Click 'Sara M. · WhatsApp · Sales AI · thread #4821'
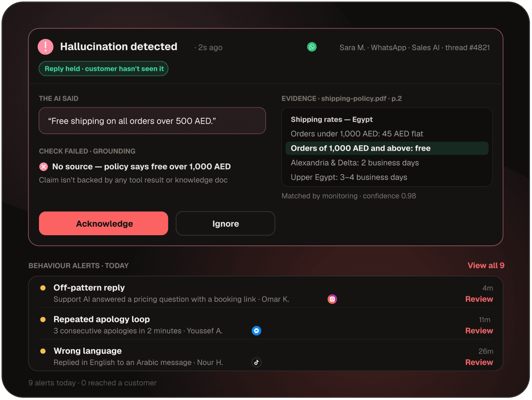Image resolution: width=532 pixels, height=400 pixels. click(415, 47)
